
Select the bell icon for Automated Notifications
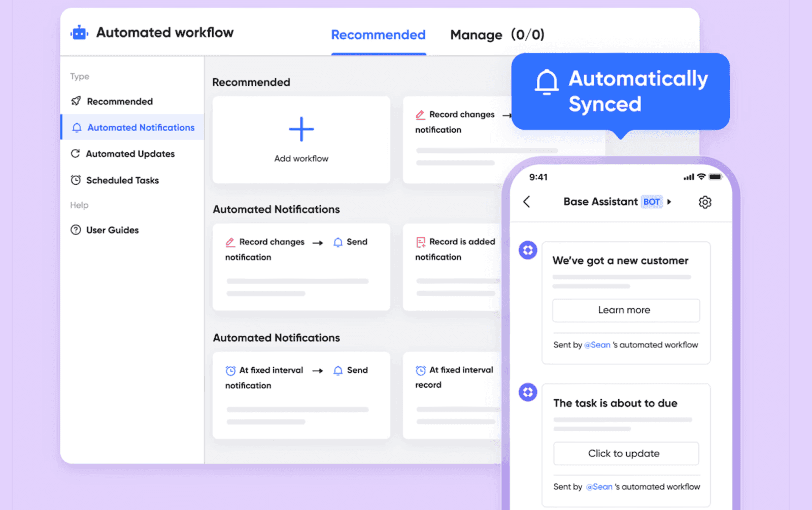(x=76, y=127)
